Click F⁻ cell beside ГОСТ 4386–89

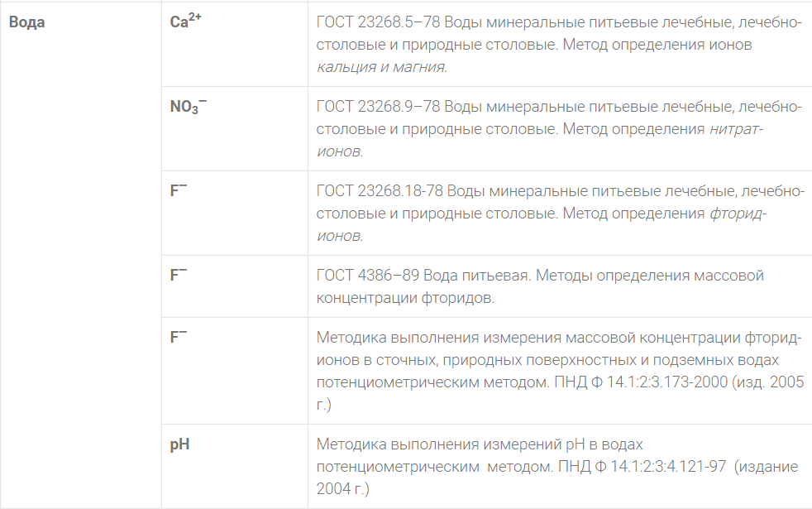point(179,276)
